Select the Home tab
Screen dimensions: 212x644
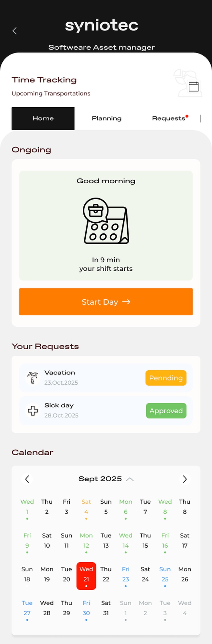click(x=43, y=119)
